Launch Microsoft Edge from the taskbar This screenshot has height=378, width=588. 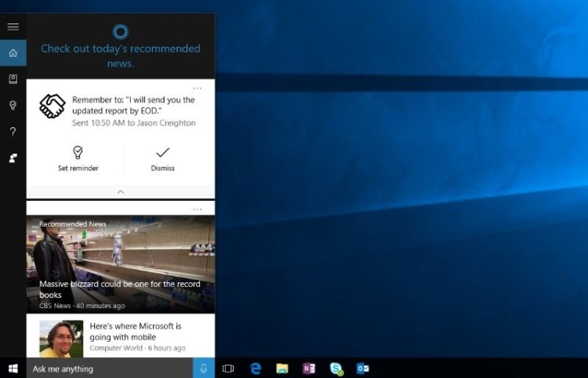[x=256, y=369]
